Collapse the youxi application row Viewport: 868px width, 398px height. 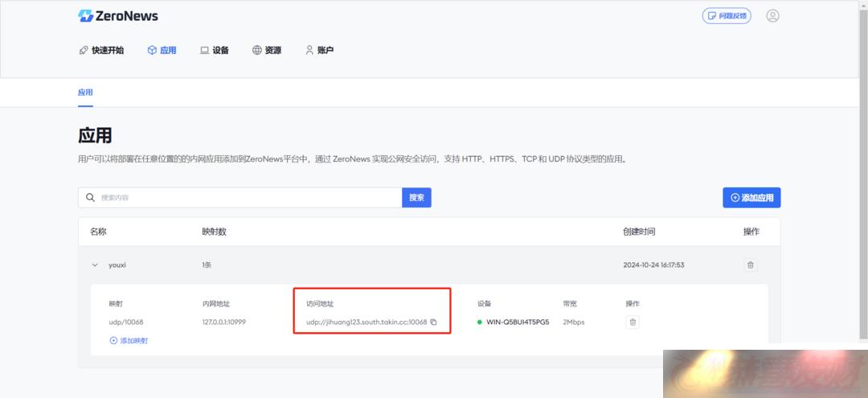pos(95,265)
